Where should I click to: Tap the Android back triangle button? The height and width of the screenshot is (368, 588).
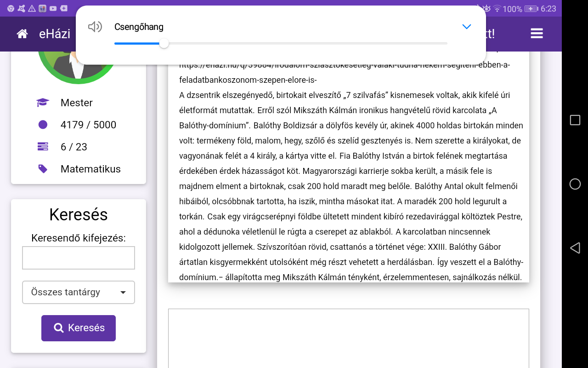pos(575,248)
